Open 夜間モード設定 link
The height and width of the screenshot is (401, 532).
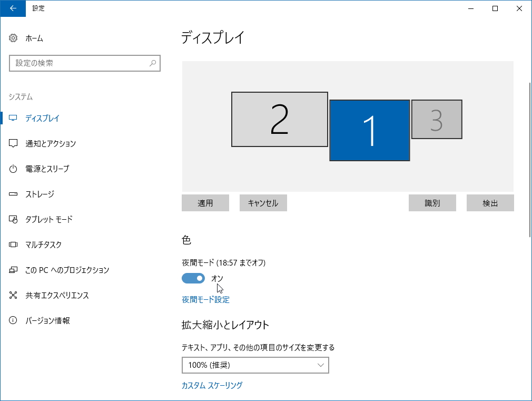(205, 299)
